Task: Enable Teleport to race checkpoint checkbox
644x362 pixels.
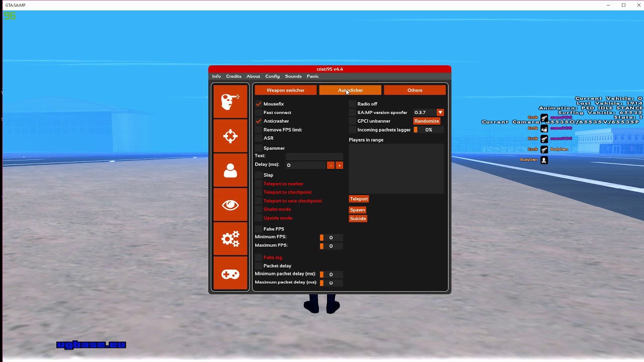Action: 259,201
